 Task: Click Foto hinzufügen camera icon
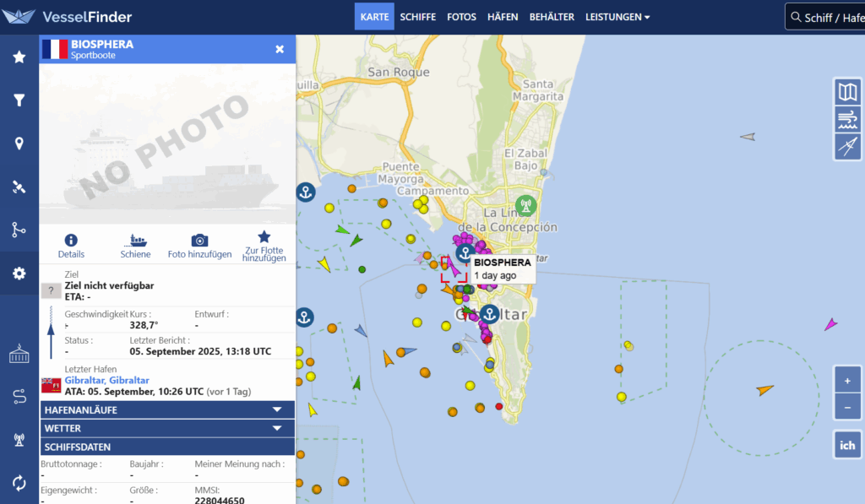point(199,241)
